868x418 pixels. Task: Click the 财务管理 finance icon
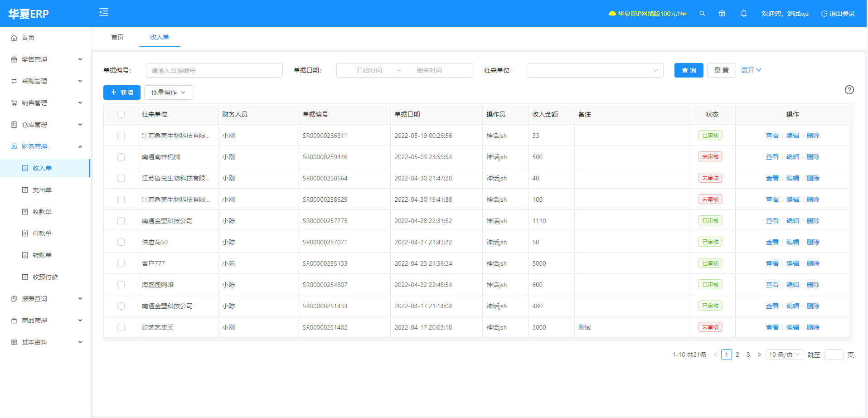[x=14, y=146]
